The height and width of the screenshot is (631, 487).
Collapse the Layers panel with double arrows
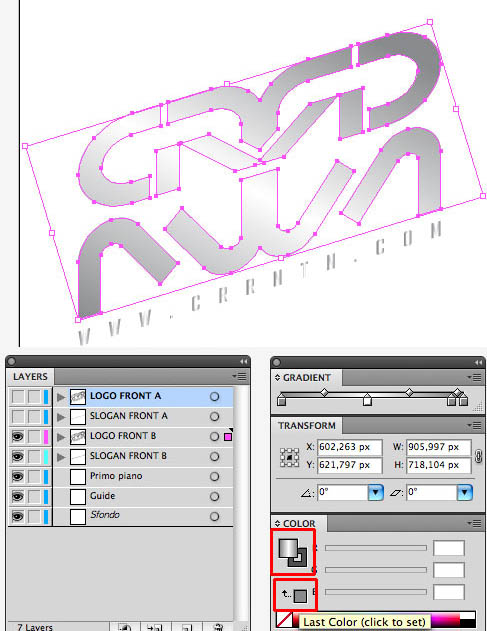[243, 362]
